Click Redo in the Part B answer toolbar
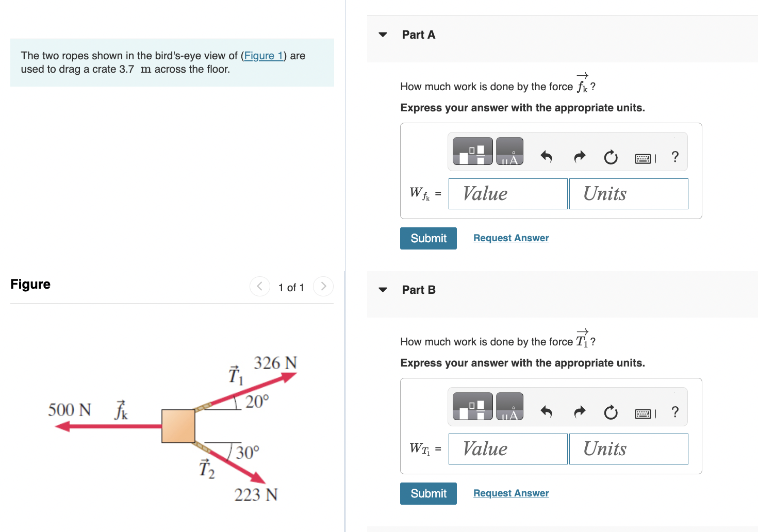This screenshot has width=758, height=532. (x=579, y=412)
